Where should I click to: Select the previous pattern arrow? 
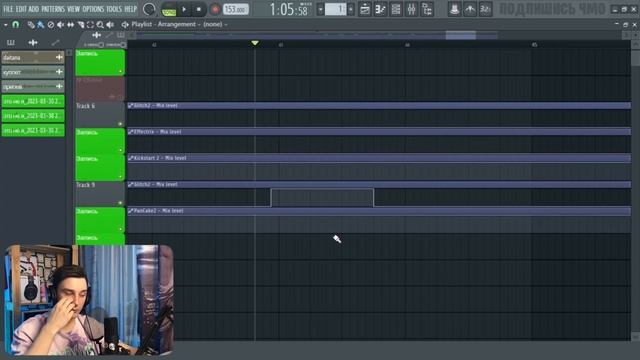coord(320,9)
